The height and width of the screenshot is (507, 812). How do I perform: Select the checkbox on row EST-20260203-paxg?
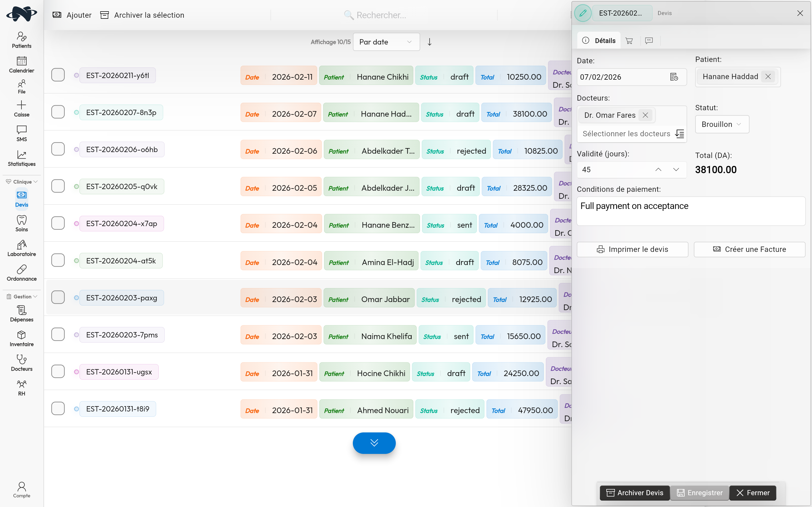point(58,297)
